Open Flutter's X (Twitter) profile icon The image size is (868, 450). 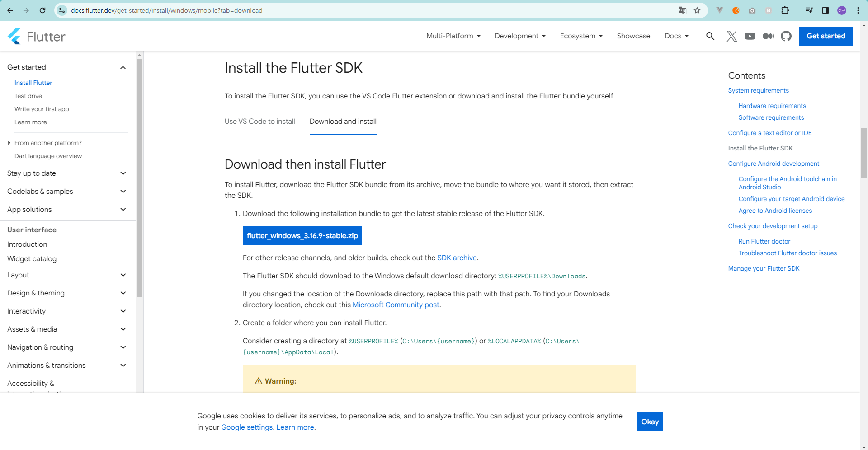tap(731, 36)
